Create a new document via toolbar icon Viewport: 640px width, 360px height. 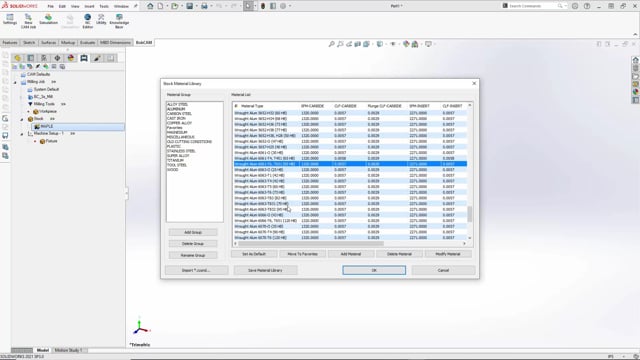point(160,6)
